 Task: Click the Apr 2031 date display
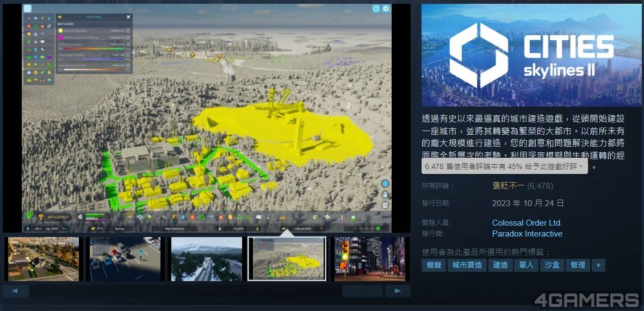pos(52,228)
